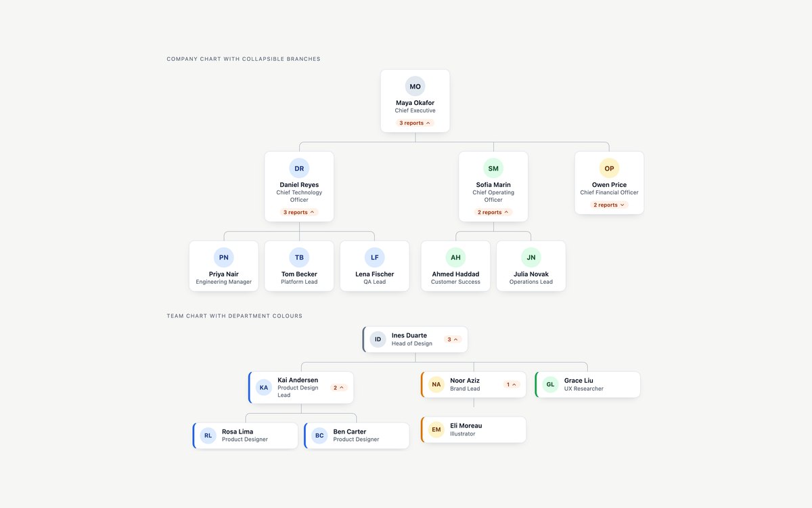Click the GL avatar of Grace Liu
The image size is (812, 508).
click(x=550, y=385)
